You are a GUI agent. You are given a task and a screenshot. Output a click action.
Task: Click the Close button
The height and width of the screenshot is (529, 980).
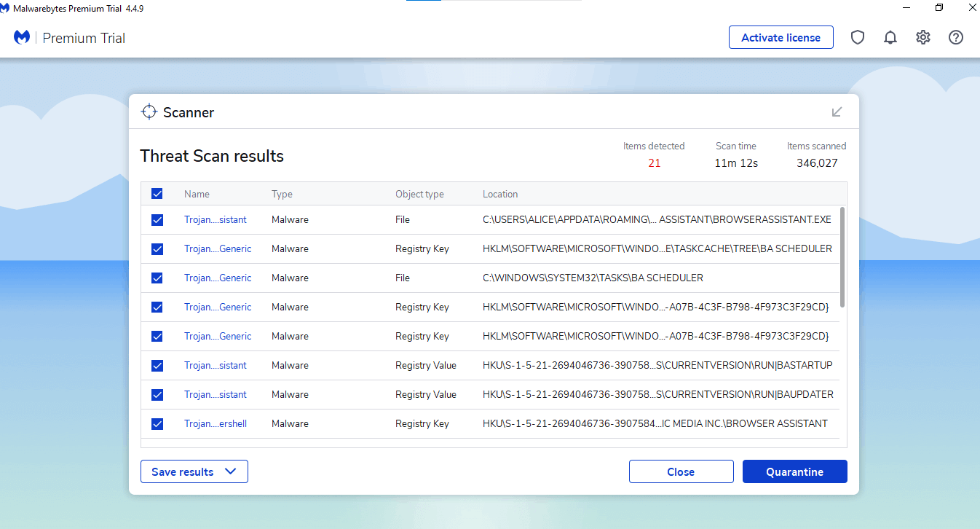point(681,471)
